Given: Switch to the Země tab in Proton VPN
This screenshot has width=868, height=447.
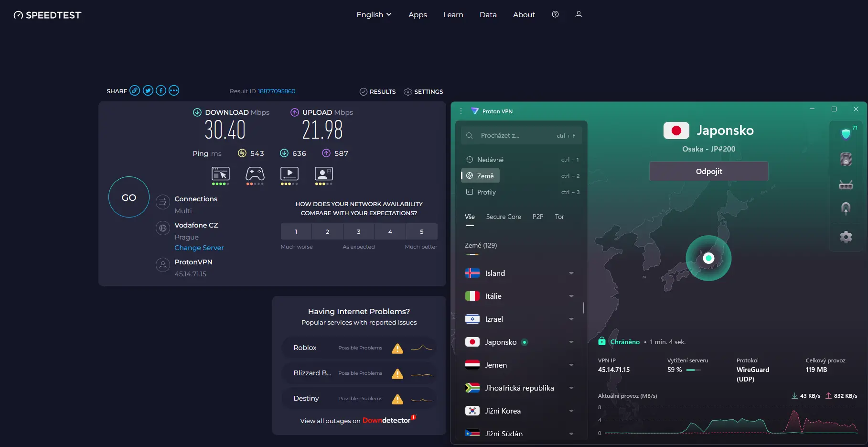Looking at the screenshot, I should pos(480,175).
